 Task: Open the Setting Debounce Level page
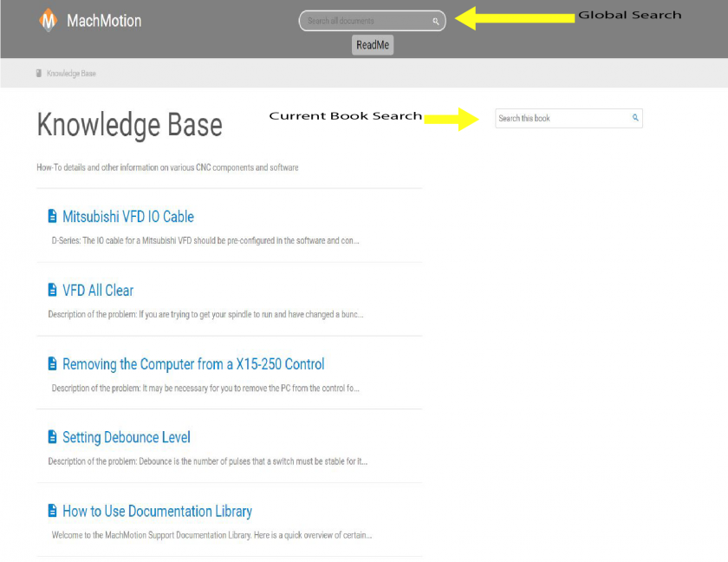pos(127,437)
